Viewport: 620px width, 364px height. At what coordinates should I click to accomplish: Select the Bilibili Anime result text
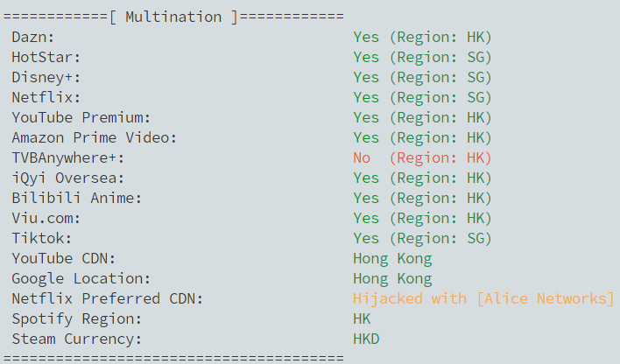pos(422,199)
